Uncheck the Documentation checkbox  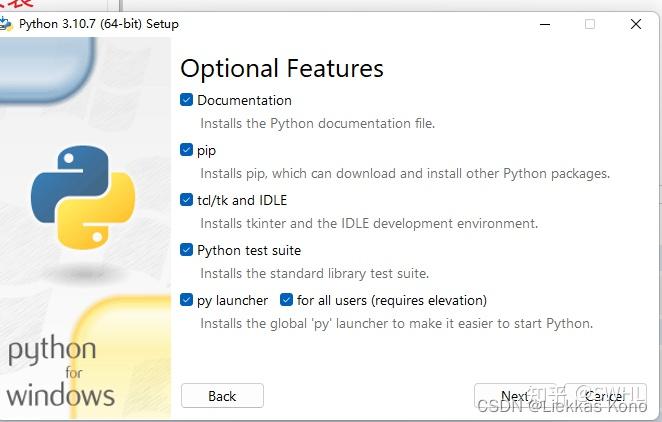(x=187, y=100)
